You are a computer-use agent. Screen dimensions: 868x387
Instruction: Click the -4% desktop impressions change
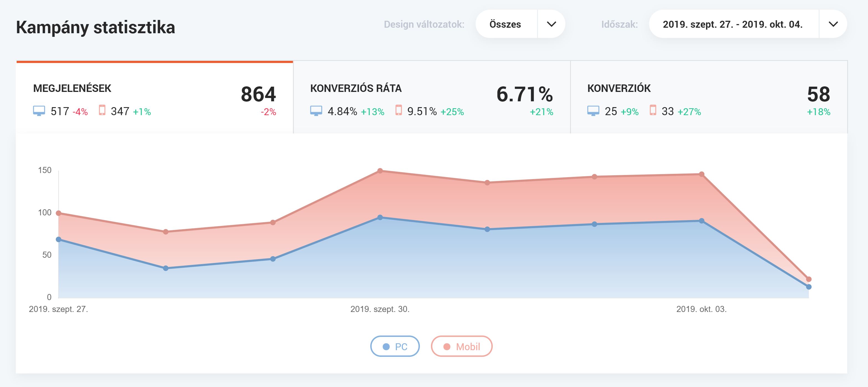pyautogui.click(x=80, y=112)
